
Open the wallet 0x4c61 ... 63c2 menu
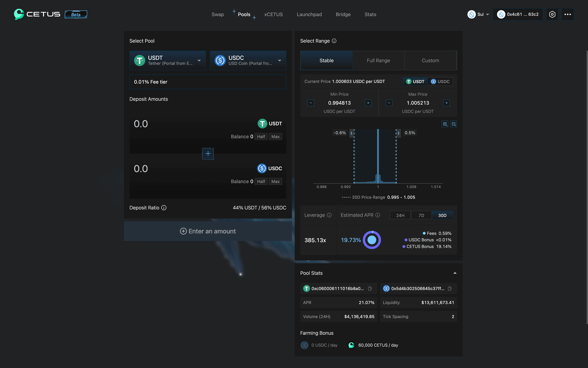(518, 14)
